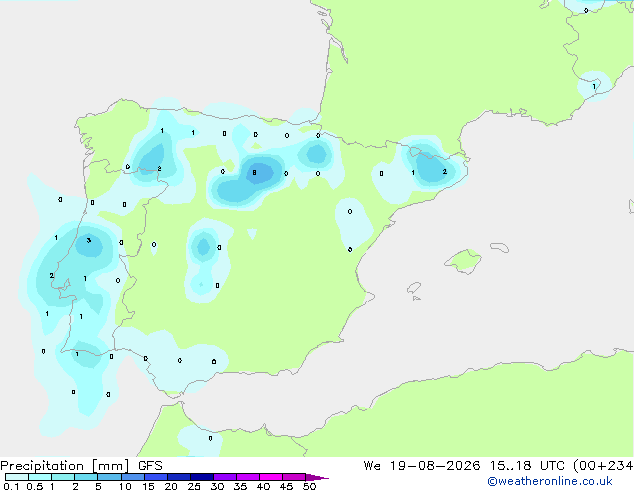
Task: Select the 30–35 mm purple legend box
Action: click(225, 477)
